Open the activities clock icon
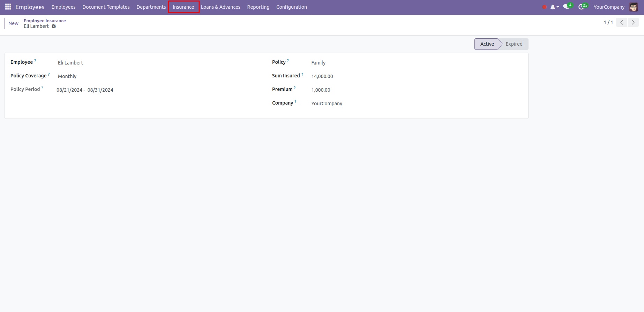This screenshot has height=312, width=644. click(x=581, y=7)
